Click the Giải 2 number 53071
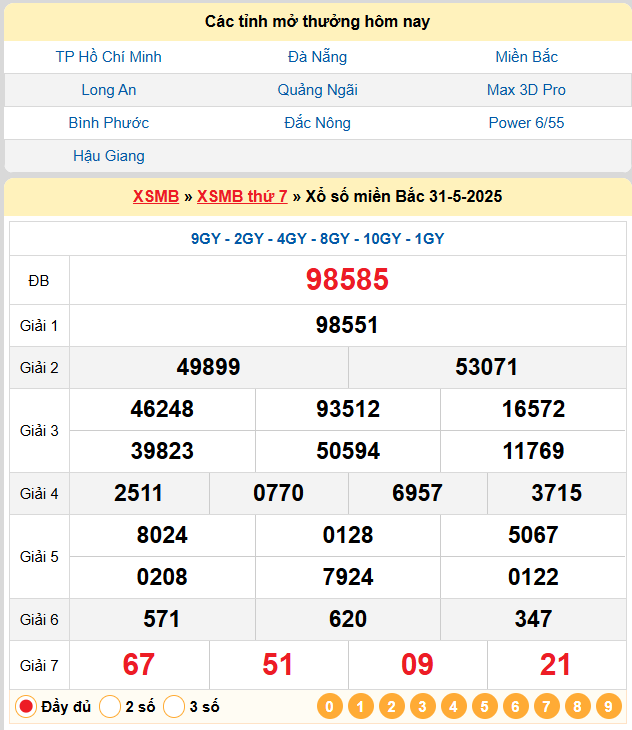Image resolution: width=632 pixels, height=730 pixels. click(486, 367)
